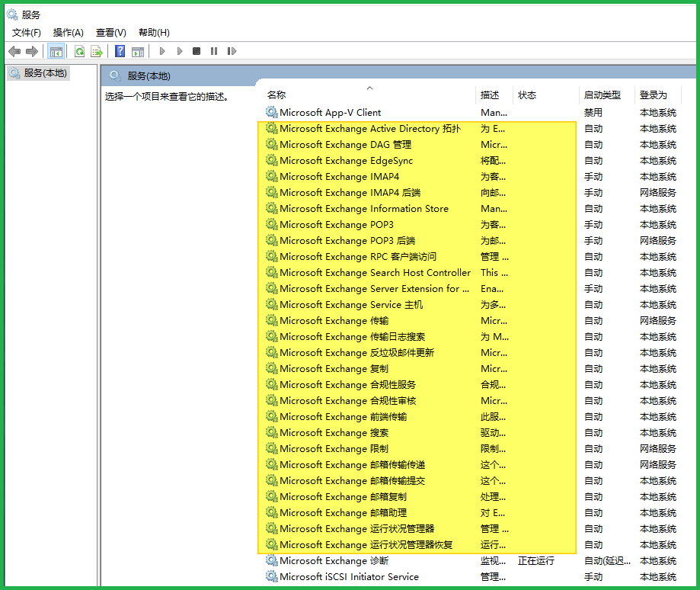The width and height of the screenshot is (700, 590).
Task: Click gear icon of Exchange Information Store
Action: (271, 208)
